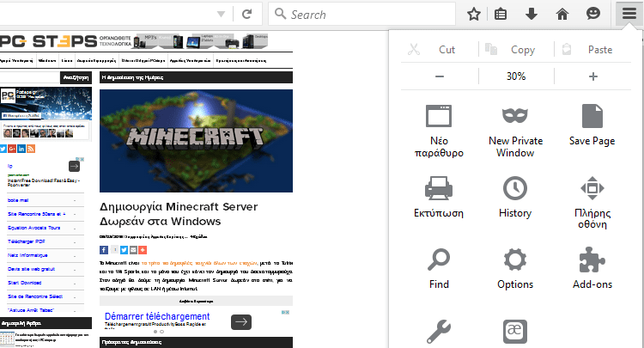Viewport: 644px width, 348px height.
Task: Open the Add-ons puzzle icon
Action: tap(592, 268)
